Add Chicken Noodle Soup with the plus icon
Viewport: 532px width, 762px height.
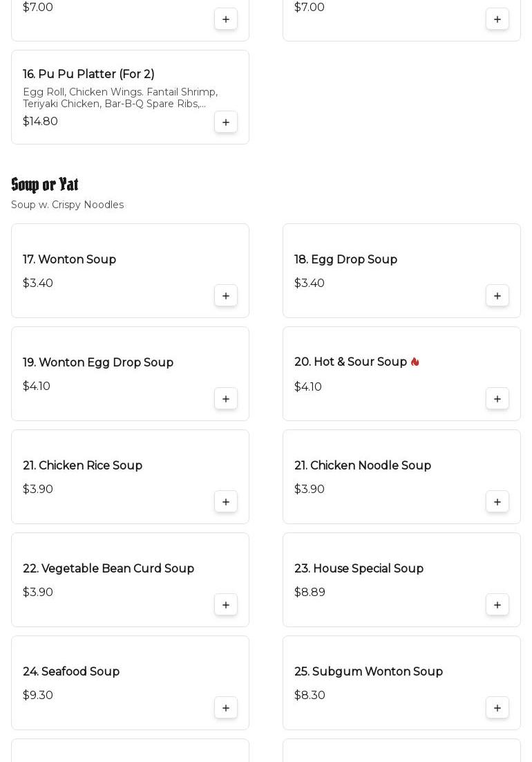(497, 502)
